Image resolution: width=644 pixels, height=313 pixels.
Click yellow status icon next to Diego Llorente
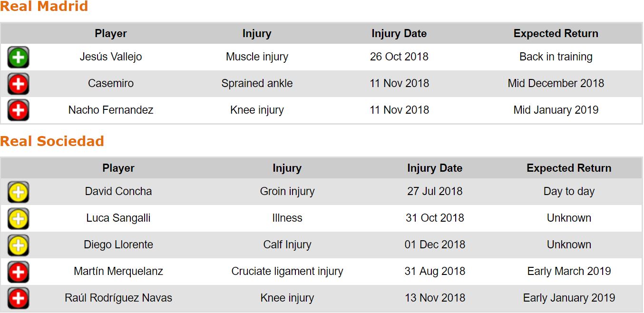click(x=18, y=245)
